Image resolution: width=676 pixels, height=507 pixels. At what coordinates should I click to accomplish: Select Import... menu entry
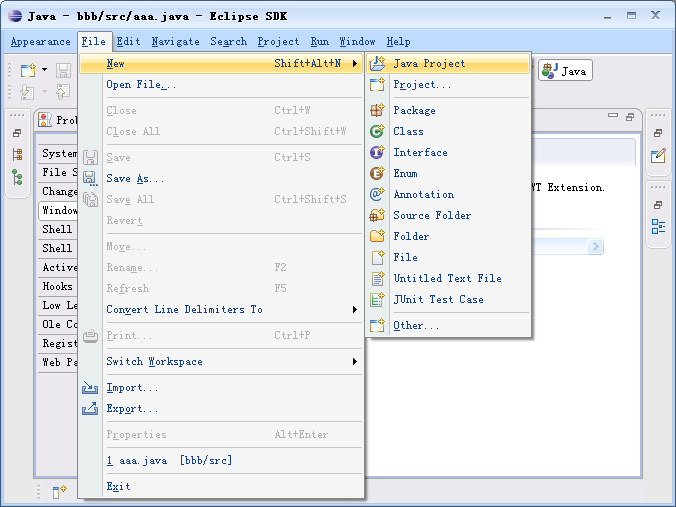(221, 388)
